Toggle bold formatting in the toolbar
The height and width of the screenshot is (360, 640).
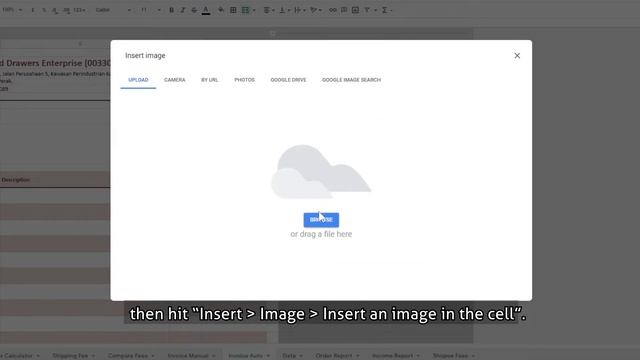(x=171, y=10)
